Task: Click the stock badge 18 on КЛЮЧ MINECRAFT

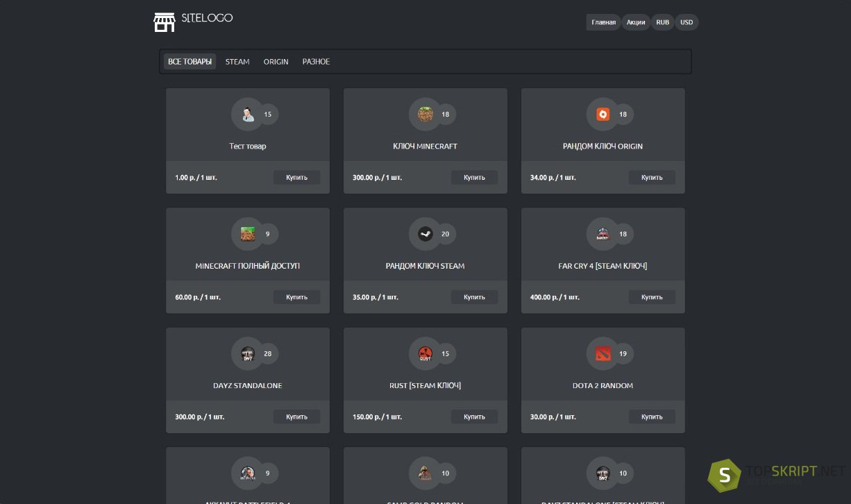Action: [x=446, y=115]
